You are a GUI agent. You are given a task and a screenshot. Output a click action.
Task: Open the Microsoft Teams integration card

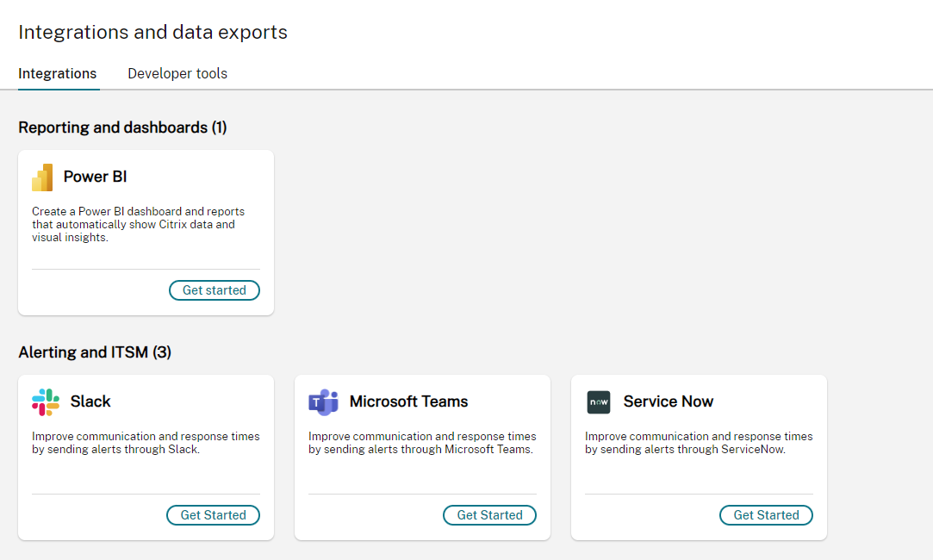[421, 457]
